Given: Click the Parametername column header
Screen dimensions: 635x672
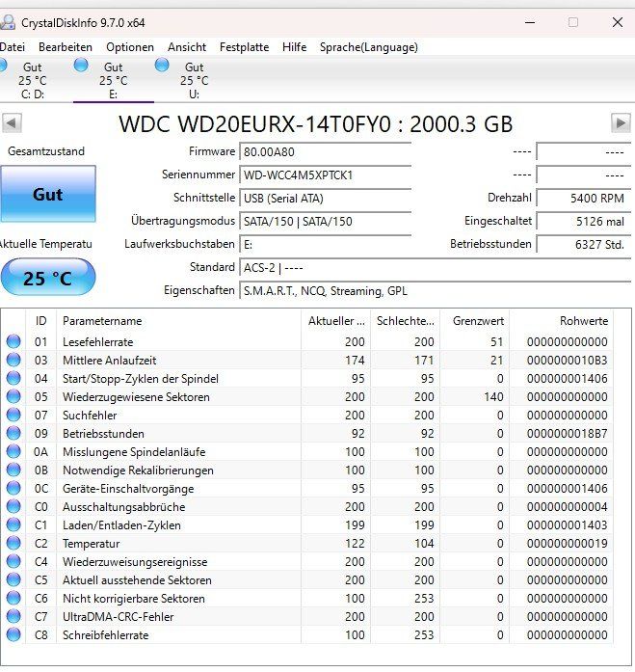Looking at the screenshot, I should pos(178,320).
